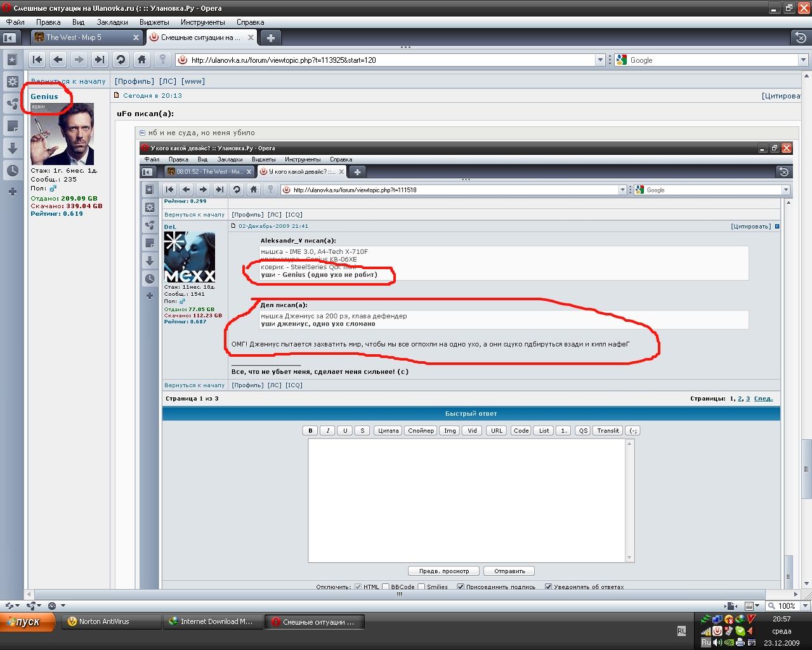Open the Notes panel icon
Viewport: 812px width, 650px height.
click(12, 126)
